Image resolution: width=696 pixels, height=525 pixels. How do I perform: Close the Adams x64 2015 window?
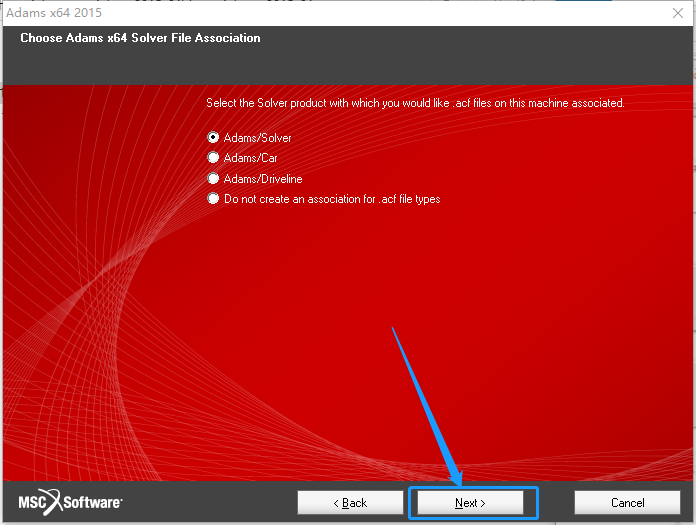coord(678,13)
